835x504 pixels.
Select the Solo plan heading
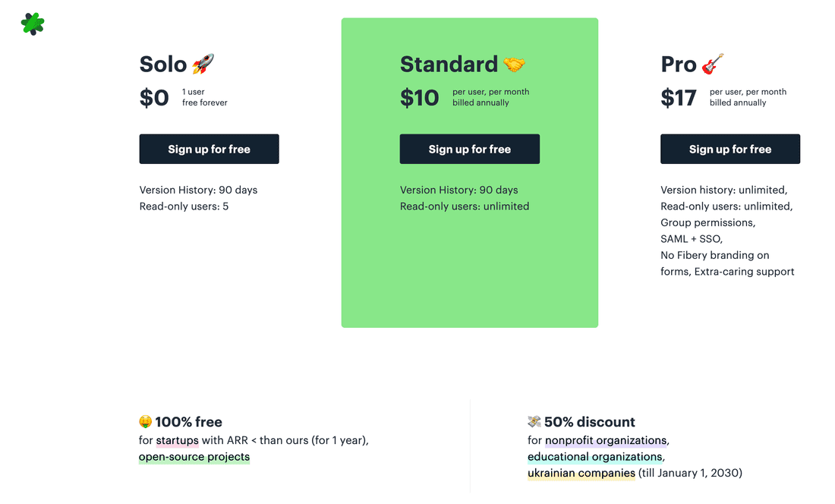tap(163, 65)
